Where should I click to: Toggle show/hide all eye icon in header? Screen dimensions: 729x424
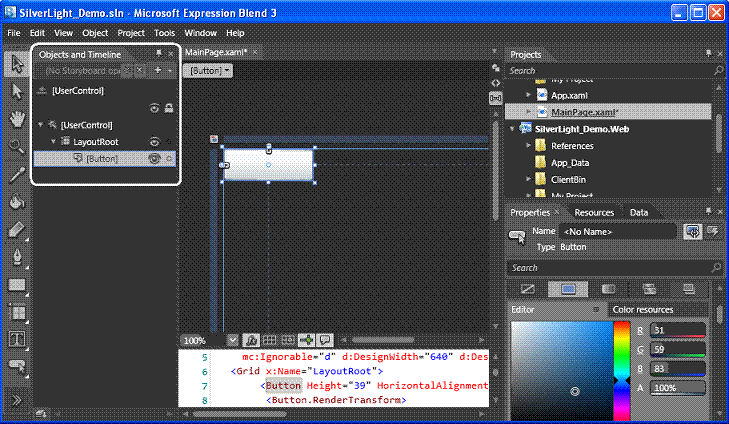[x=154, y=108]
